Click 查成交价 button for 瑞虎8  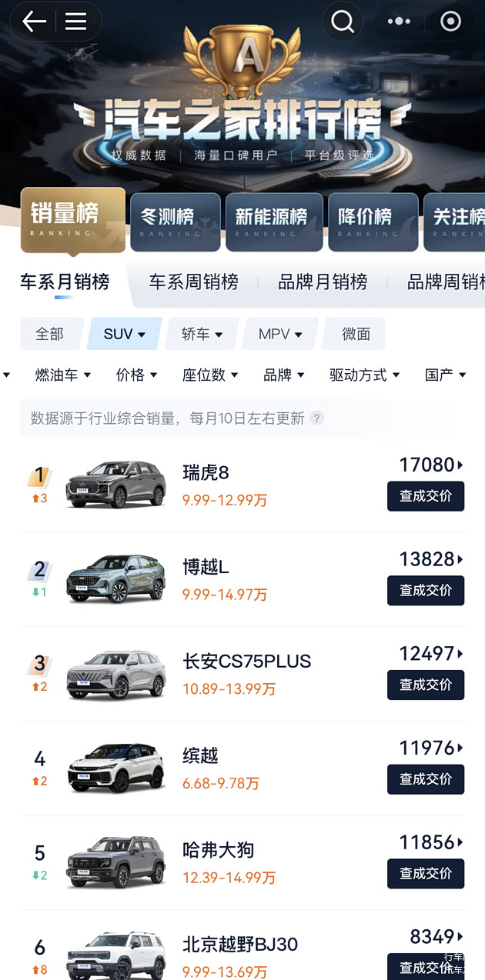(426, 496)
